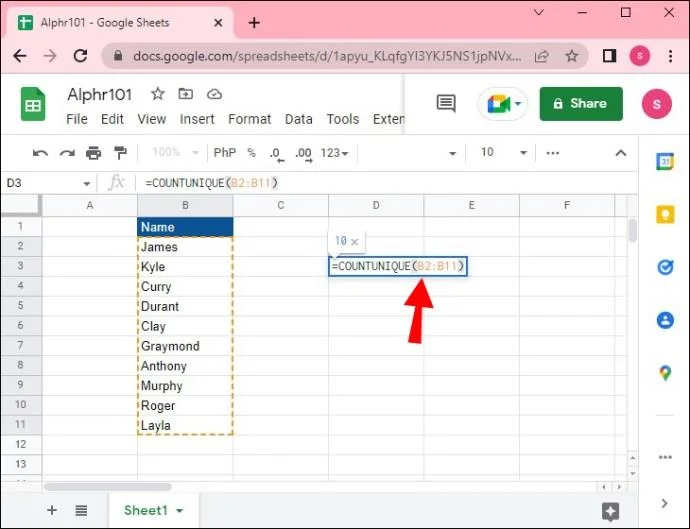Image resolution: width=690 pixels, height=529 pixels.
Task: Click the Redo icon in the toolbar
Action: tap(67, 153)
